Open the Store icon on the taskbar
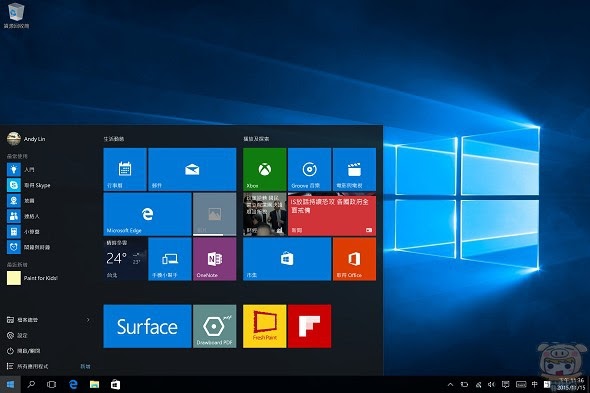Screen dimensions: 590x393 tap(115, 384)
